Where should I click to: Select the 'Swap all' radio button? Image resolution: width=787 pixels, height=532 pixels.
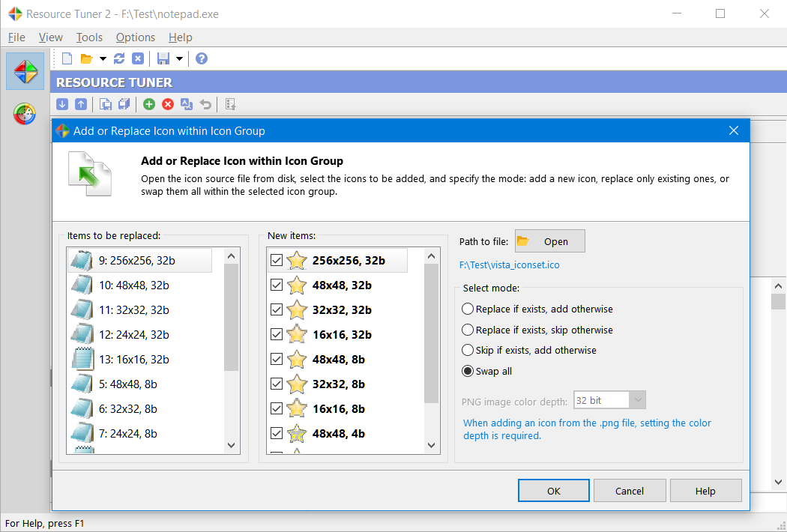pos(467,371)
